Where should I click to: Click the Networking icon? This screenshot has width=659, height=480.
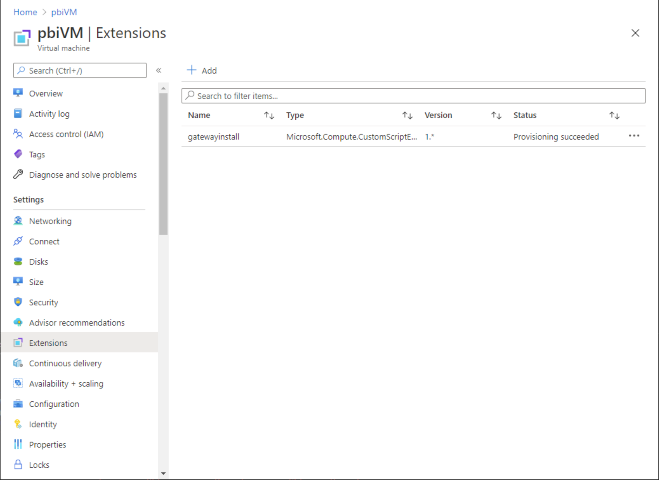pyautogui.click(x=18, y=221)
